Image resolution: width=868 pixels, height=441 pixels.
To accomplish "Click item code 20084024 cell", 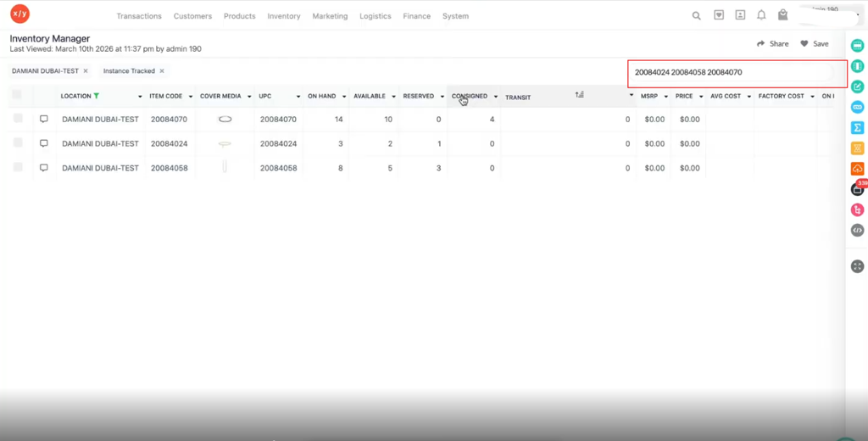I will click(170, 143).
